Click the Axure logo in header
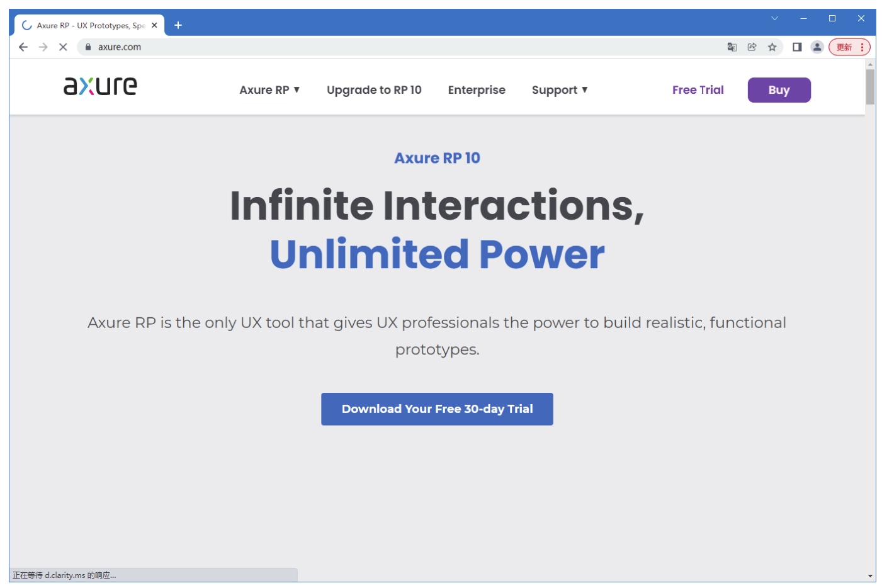This screenshot has width=882, height=588. pos(100,86)
